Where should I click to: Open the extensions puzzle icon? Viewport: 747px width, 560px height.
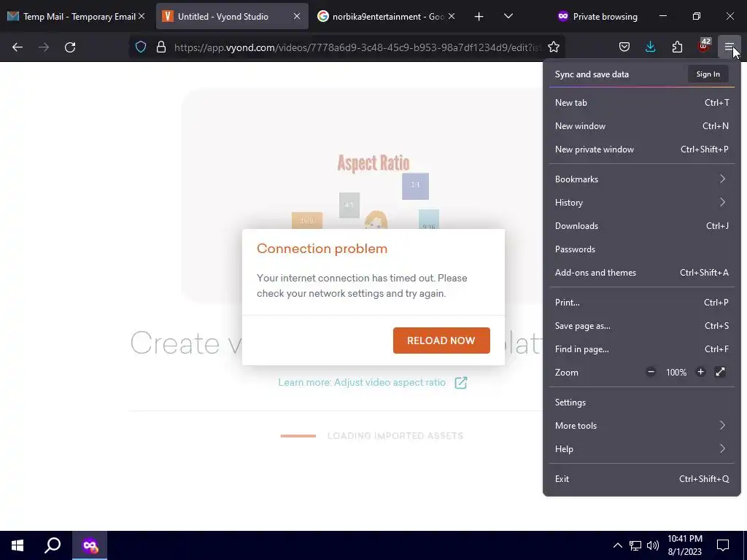coord(677,47)
